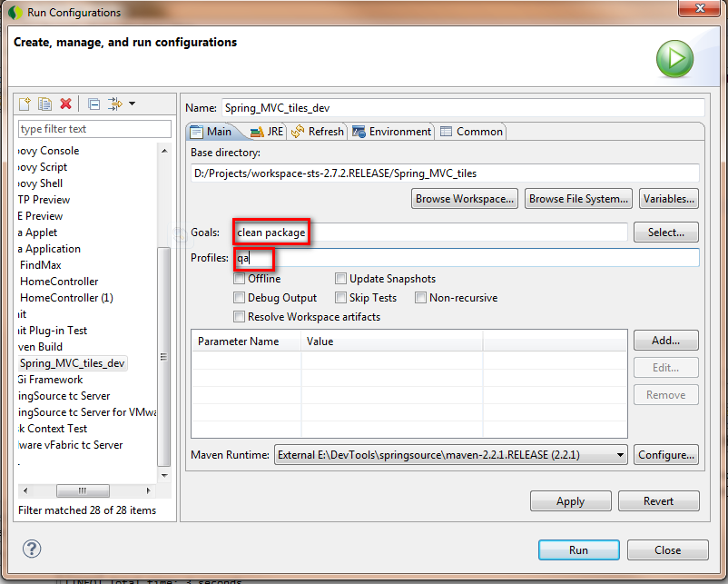Select VMware vFabric tc Server entry
This screenshot has width=728, height=584.
tap(71, 445)
